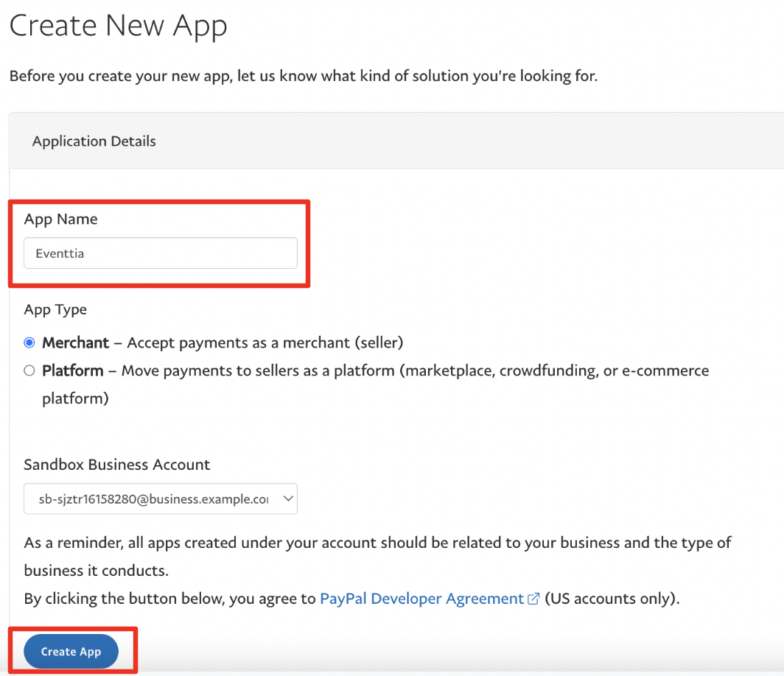Click the Application Details section header
This screenshot has height=676, width=784.
click(94, 141)
